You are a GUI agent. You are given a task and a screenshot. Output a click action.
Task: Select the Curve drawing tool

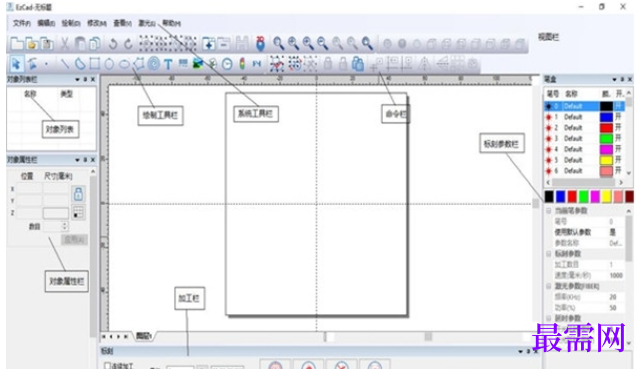80,64
